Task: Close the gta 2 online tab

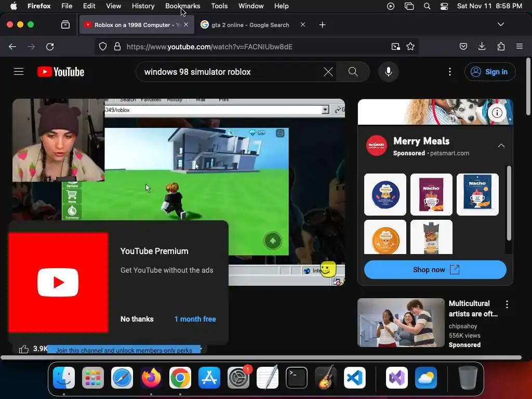Action: (303, 24)
